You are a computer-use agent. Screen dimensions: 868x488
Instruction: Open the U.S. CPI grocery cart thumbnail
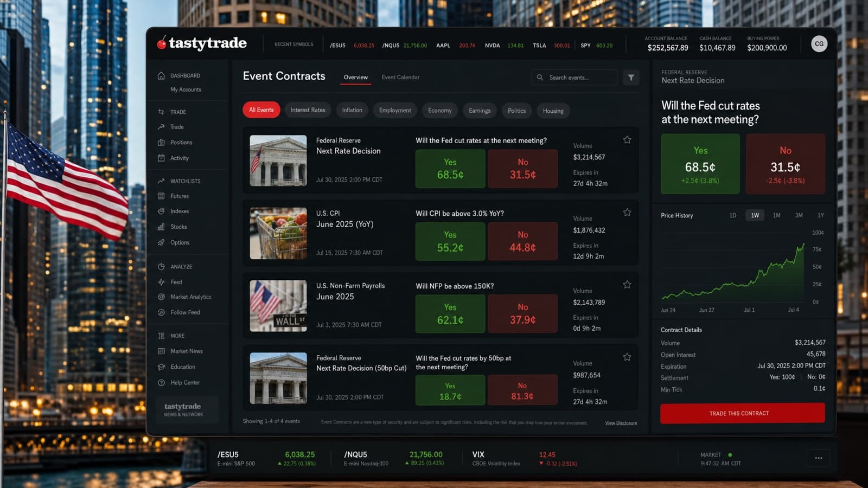click(278, 233)
